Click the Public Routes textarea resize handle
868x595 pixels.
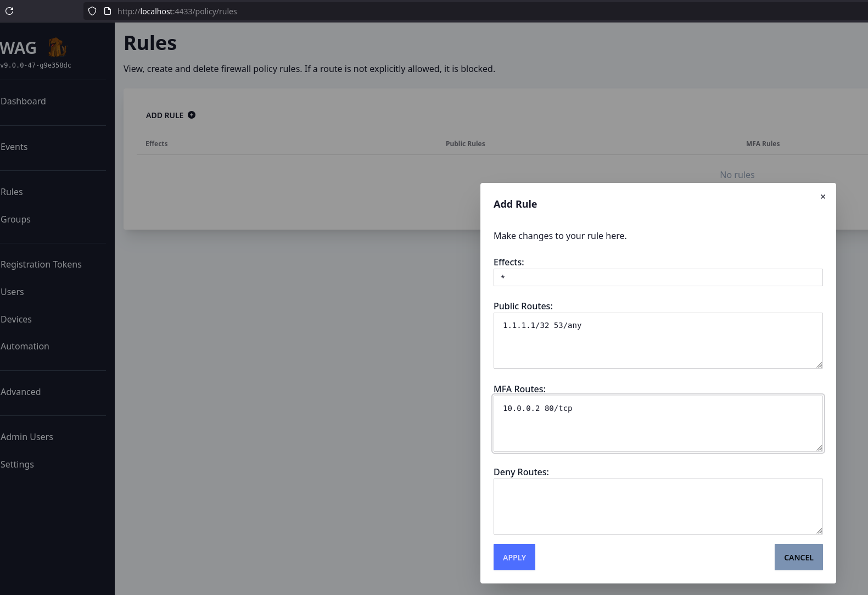coord(819,365)
